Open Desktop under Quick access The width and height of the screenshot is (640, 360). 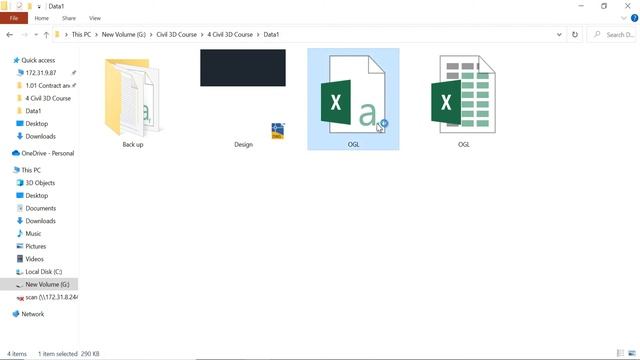[36, 123]
